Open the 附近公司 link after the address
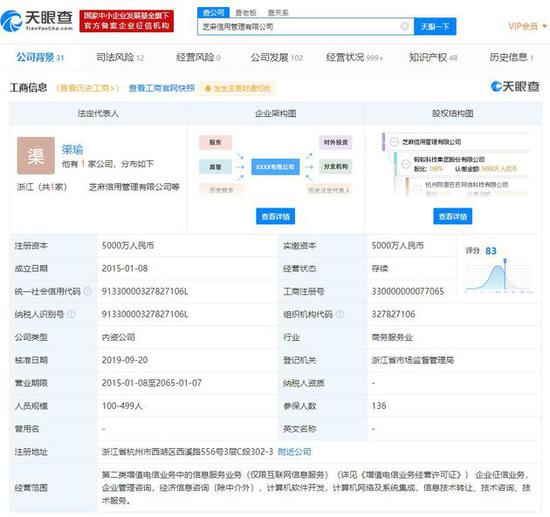This screenshot has height=517, width=550. point(294,452)
